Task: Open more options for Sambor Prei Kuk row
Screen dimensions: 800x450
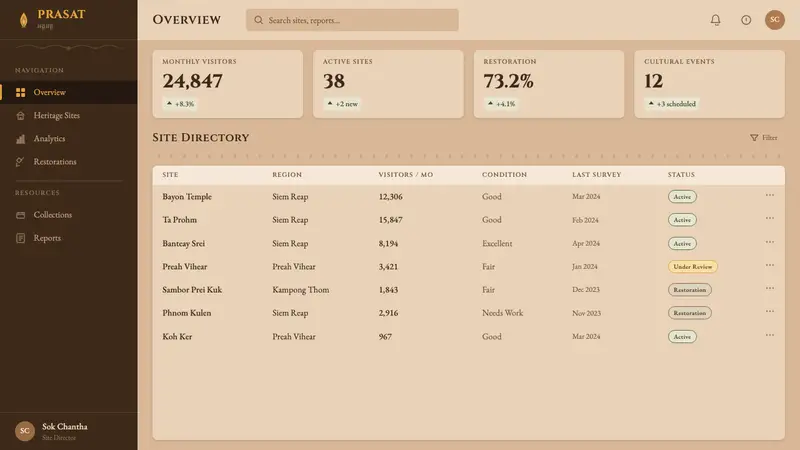Action: click(x=769, y=288)
